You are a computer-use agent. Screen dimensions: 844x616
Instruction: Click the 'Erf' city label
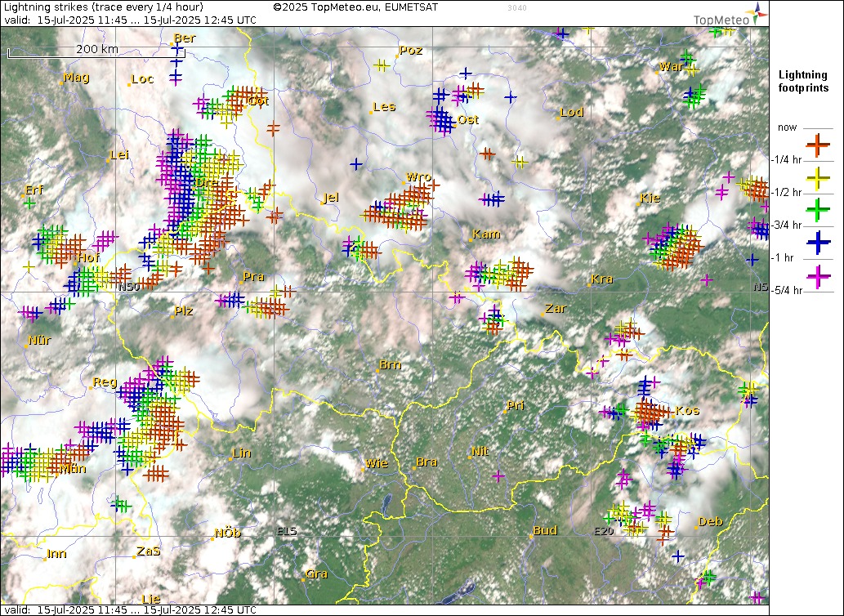coord(34,190)
